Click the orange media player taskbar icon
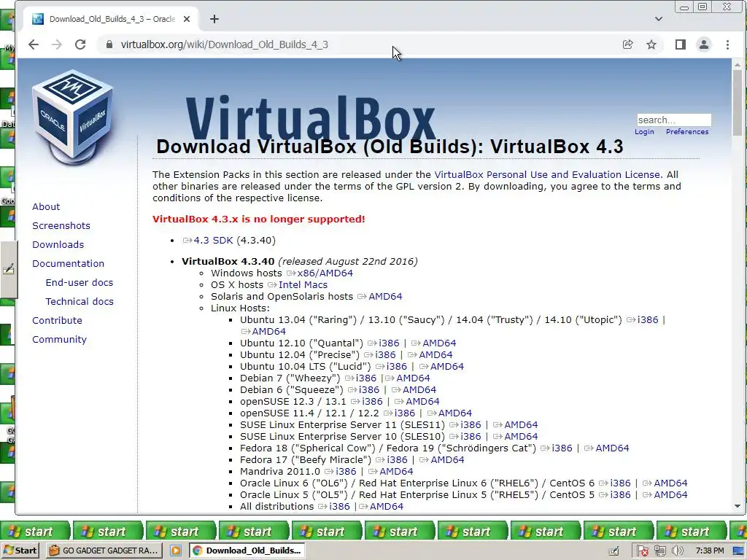This screenshot has height=560, width=747. [x=175, y=551]
